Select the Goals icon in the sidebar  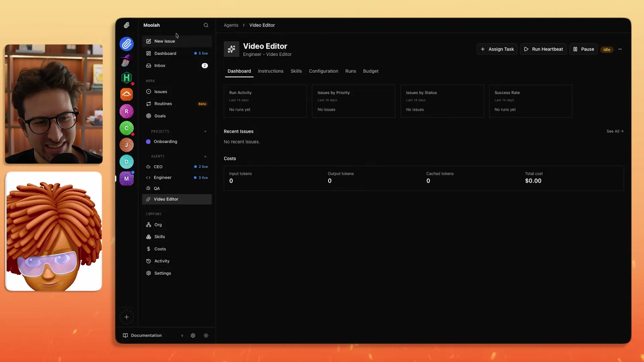click(x=149, y=116)
